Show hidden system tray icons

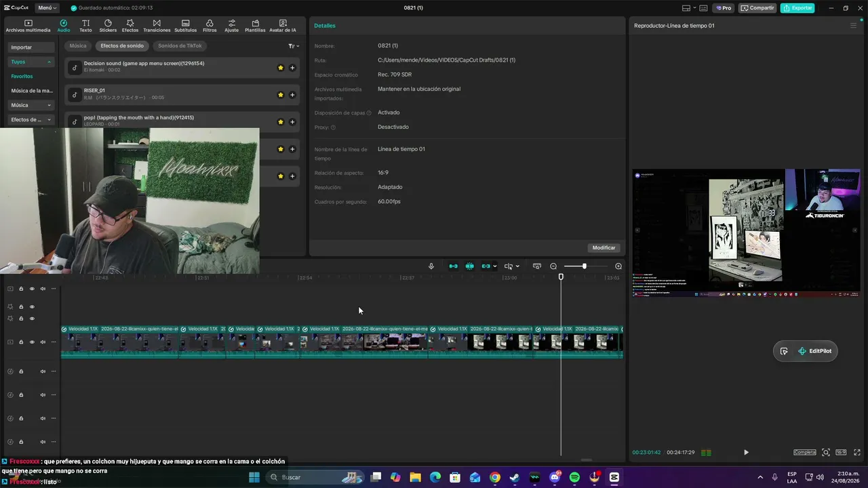[759, 477]
